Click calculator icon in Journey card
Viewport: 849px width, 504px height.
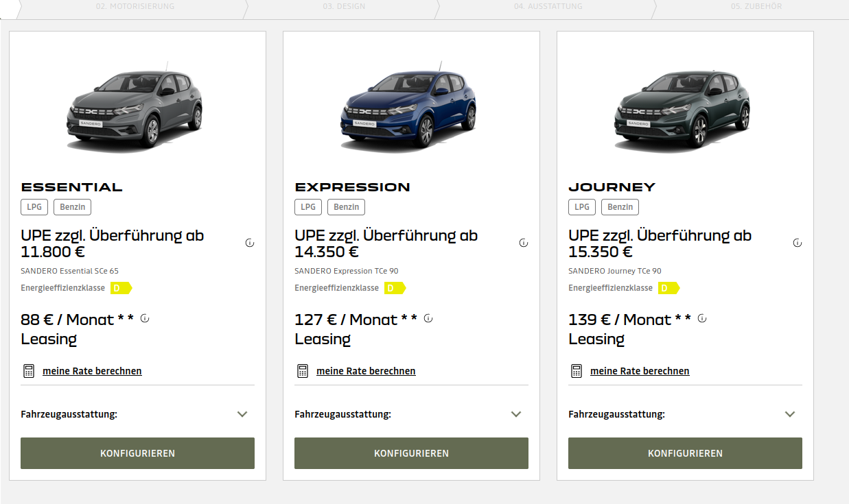[577, 371]
